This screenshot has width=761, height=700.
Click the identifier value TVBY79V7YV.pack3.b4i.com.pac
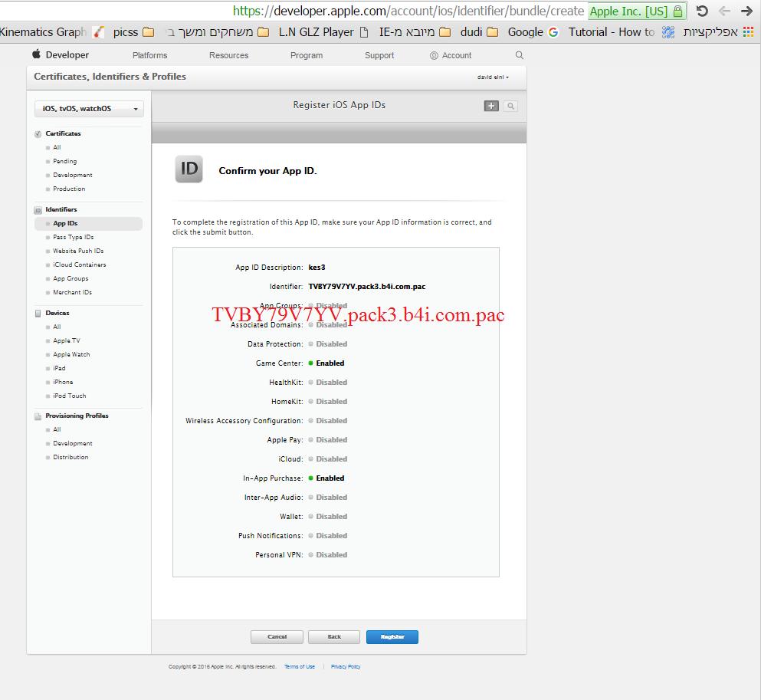(x=367, y=287)
